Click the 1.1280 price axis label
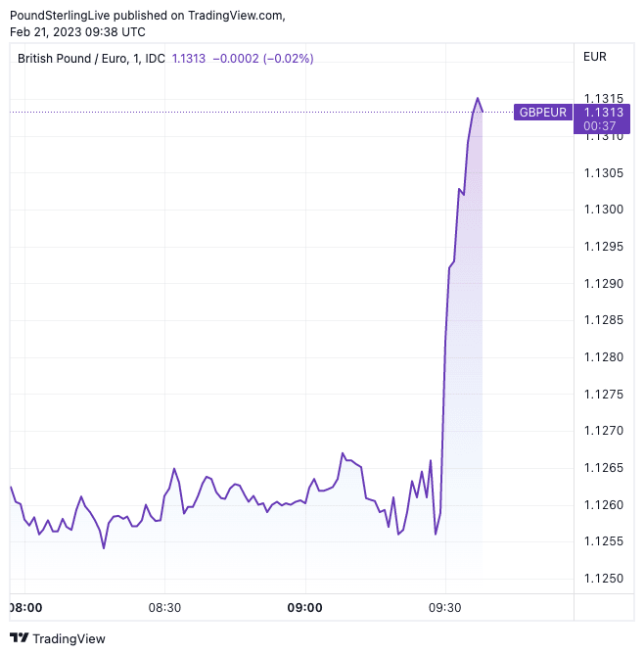The height and width of the screenshot is (655, 644). coord(603,357)
